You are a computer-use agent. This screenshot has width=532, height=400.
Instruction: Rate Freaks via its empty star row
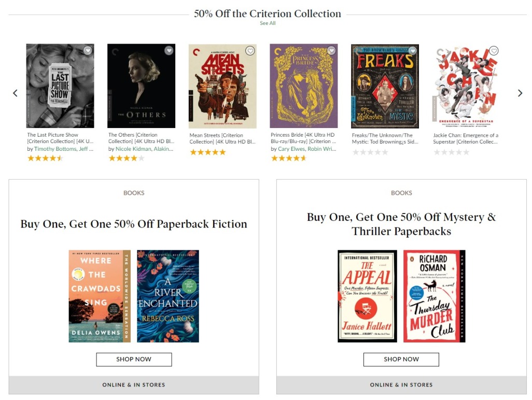coord(370,152)
